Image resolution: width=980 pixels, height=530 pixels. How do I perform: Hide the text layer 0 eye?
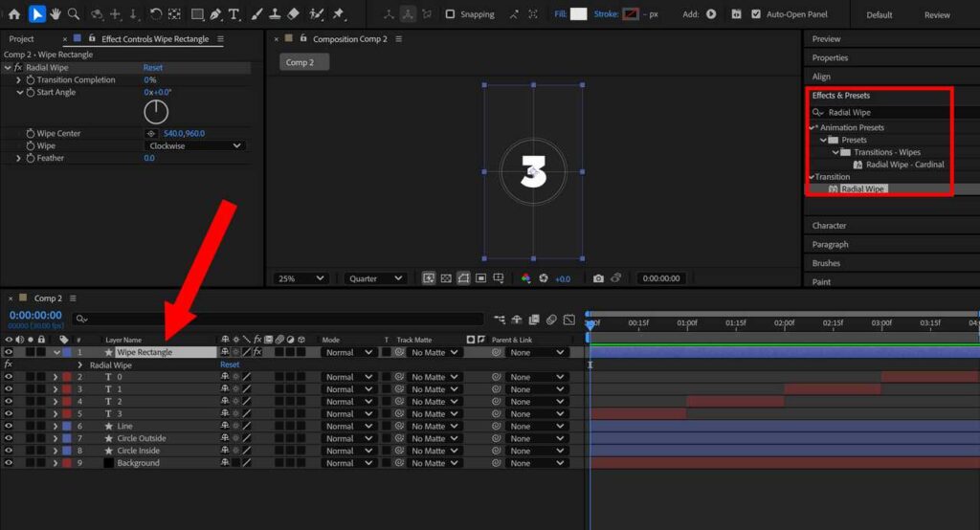tap(8, 377)
